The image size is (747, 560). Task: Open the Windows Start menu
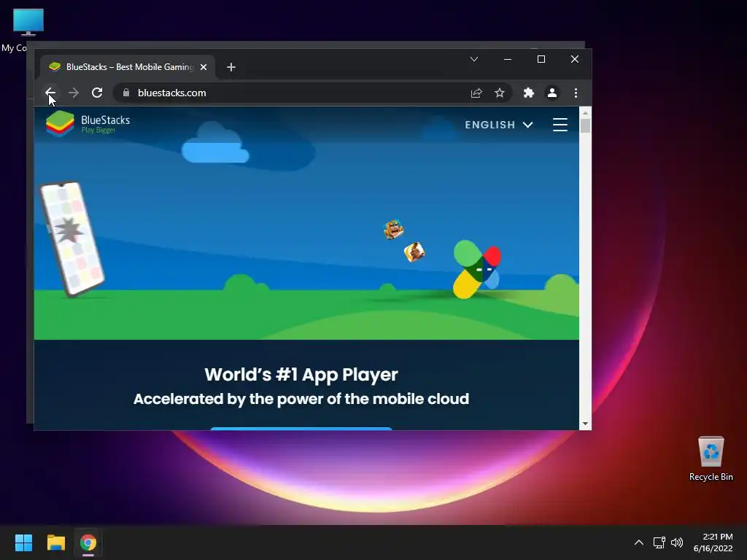coord(23,542)
